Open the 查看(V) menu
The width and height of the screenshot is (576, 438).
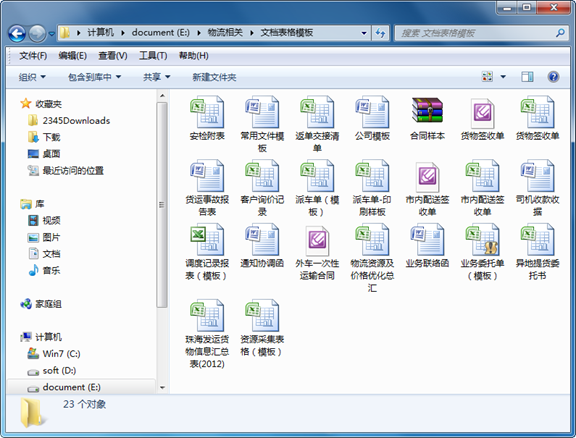[x=113, y=56]
